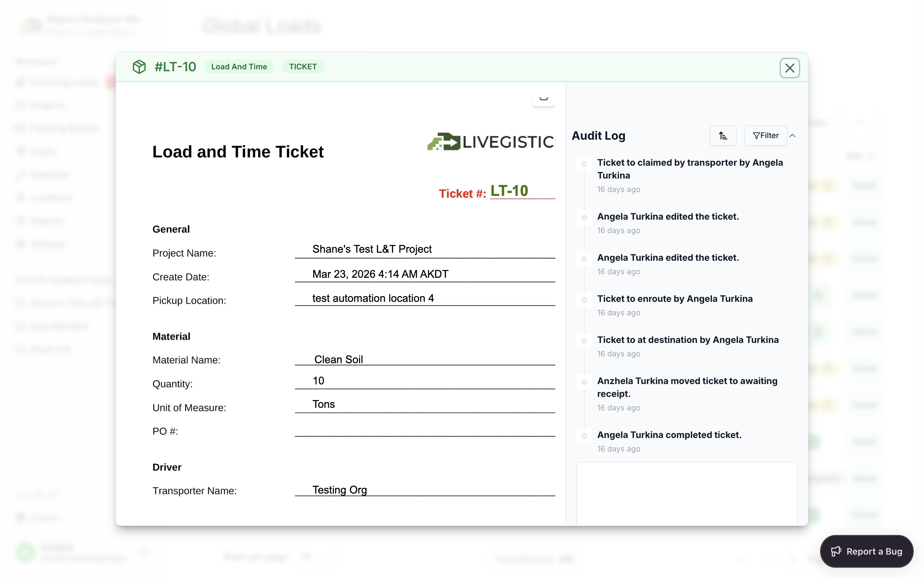Image resolution: width=924 pixels, height=578 pixels.
Task: Click the Quantity value 10
Action: (x=318, y=381)
